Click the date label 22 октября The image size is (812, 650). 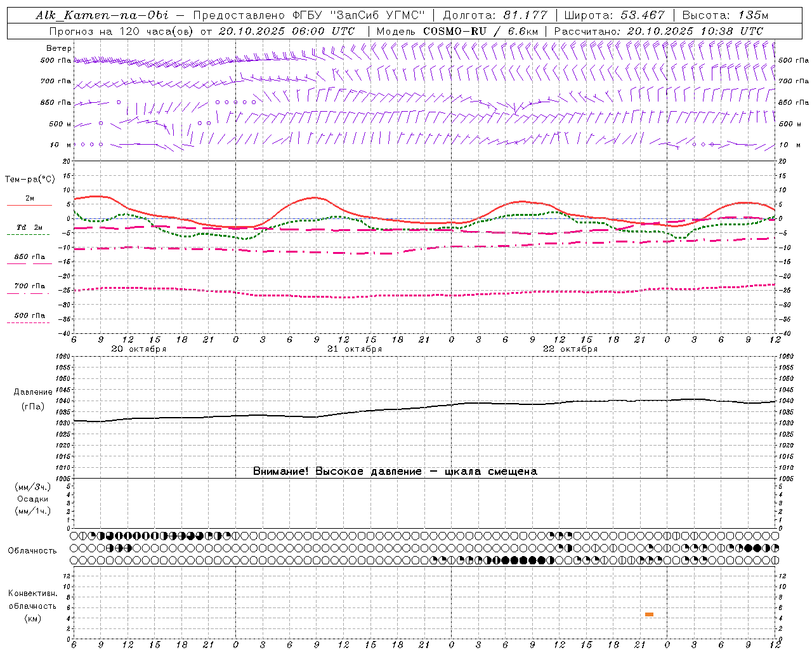[x=570, y=349]
